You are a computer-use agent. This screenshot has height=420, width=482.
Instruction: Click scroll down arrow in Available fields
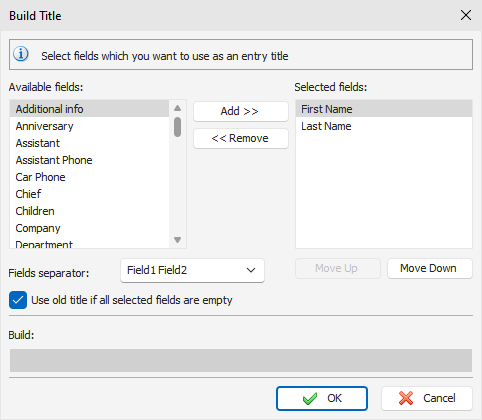pyautogui.click(x=178, y=240)
